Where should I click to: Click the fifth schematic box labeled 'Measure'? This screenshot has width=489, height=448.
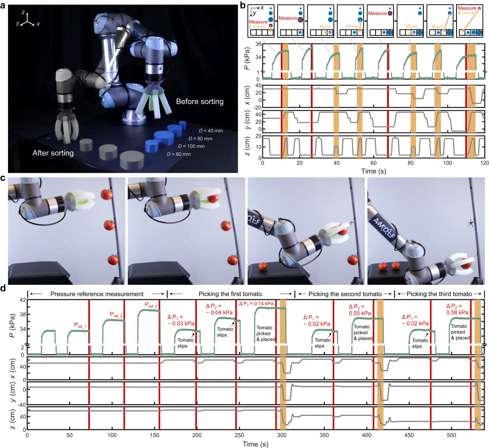pyautogui.click(x=380, y=21)
